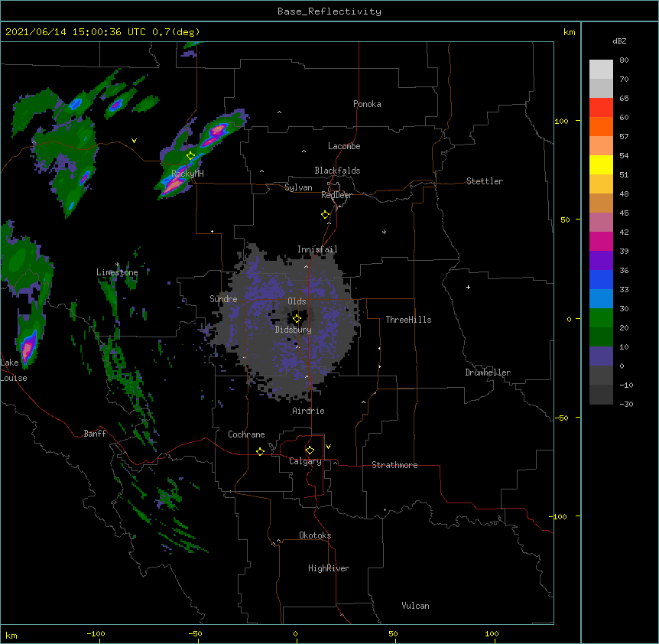Click the -50 tick label on the right axis
Image resolution: width=659 pixels, height=644 pixels.
click(x=561, y=418)
